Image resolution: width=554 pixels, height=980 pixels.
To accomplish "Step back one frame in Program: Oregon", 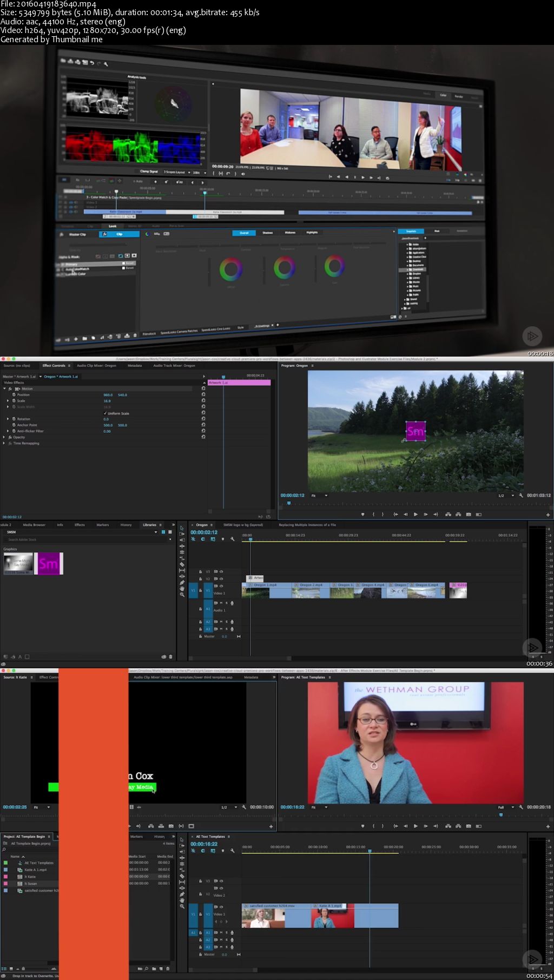I will [x=405, y=515].
